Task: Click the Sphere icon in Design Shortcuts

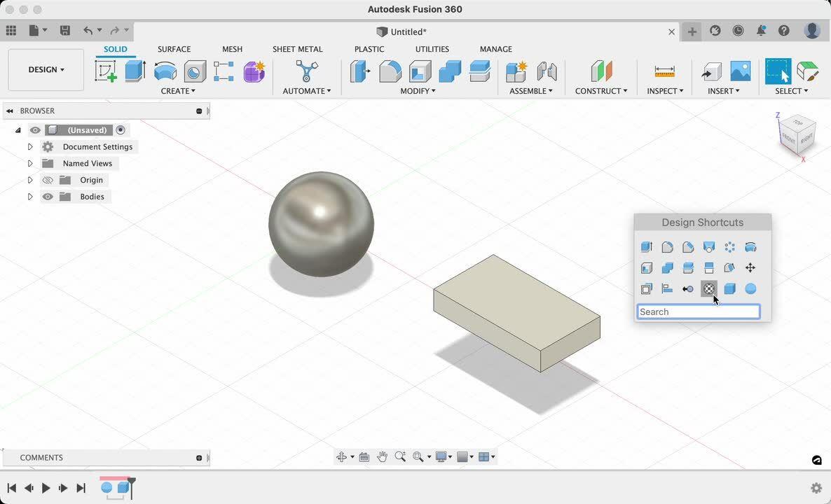Action: click(x=750, y=288)
